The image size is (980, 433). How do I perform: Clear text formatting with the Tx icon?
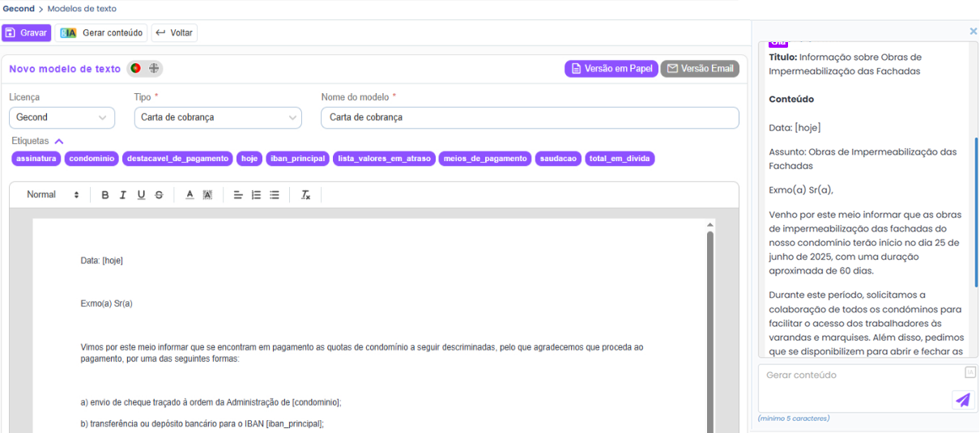point(305,195)
